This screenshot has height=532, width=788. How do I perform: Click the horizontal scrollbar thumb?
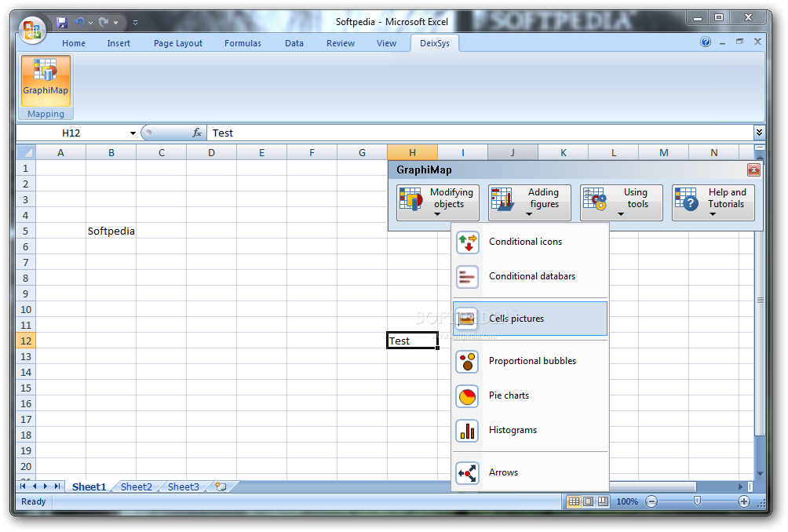point(652,486)
